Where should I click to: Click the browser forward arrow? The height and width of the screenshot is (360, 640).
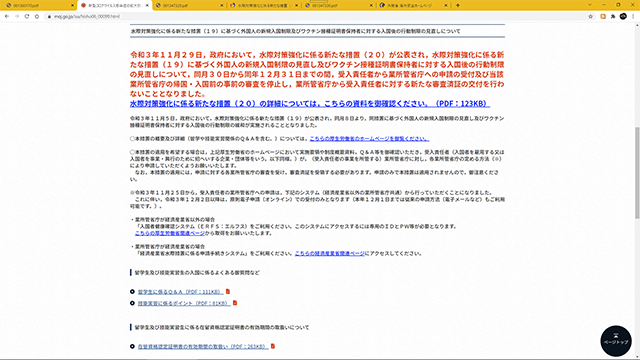[17, 16]
